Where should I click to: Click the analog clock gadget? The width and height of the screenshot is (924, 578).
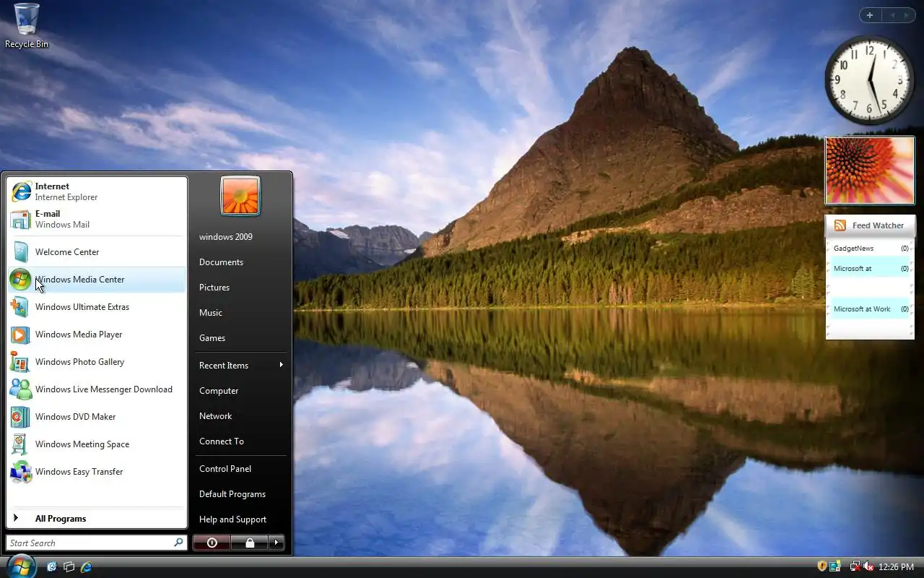click(870, 80)
